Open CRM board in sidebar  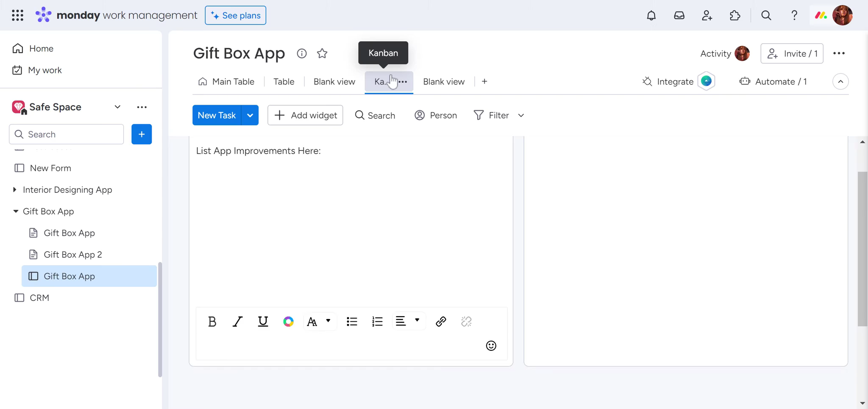click(x=39, y=298)
